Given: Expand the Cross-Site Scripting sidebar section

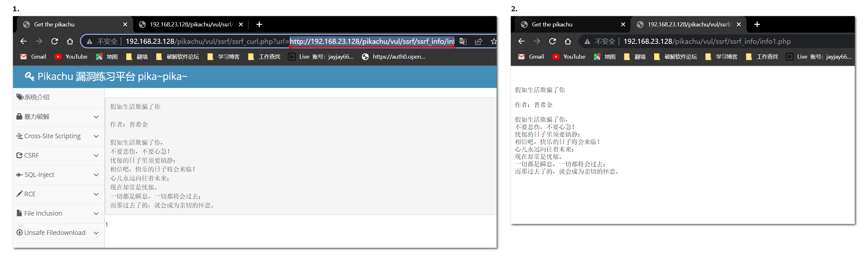Looking at the screenshot, I should coord(58,136).
